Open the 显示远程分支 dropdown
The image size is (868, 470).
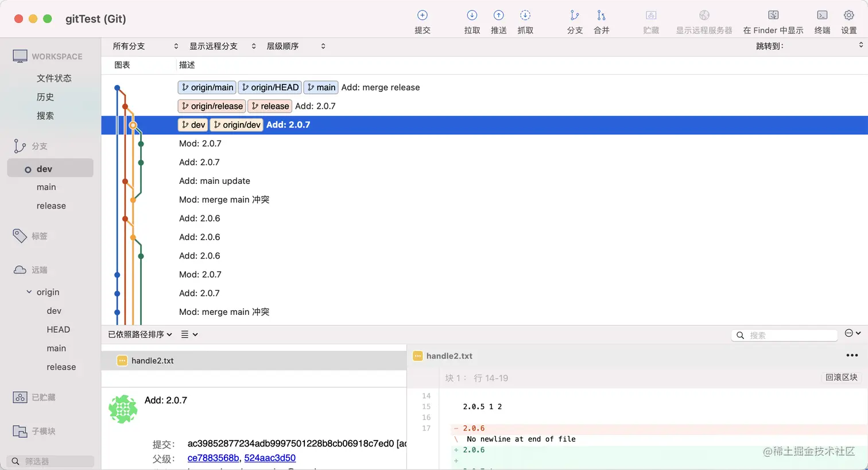(222, 46)
